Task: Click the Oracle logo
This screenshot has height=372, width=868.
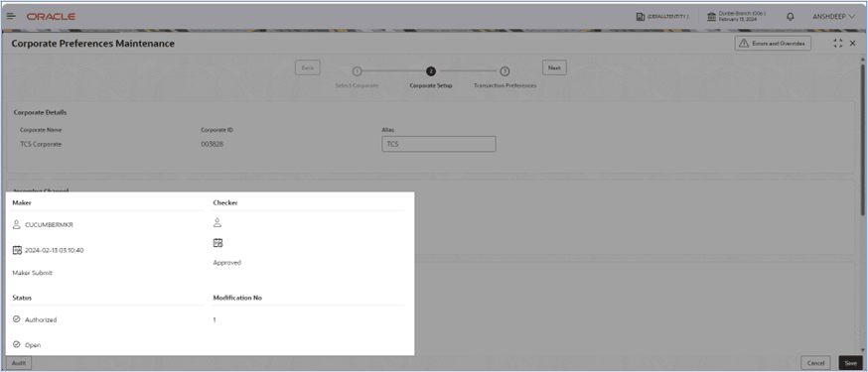Action: pyautogui.click(x=51, y=17)
